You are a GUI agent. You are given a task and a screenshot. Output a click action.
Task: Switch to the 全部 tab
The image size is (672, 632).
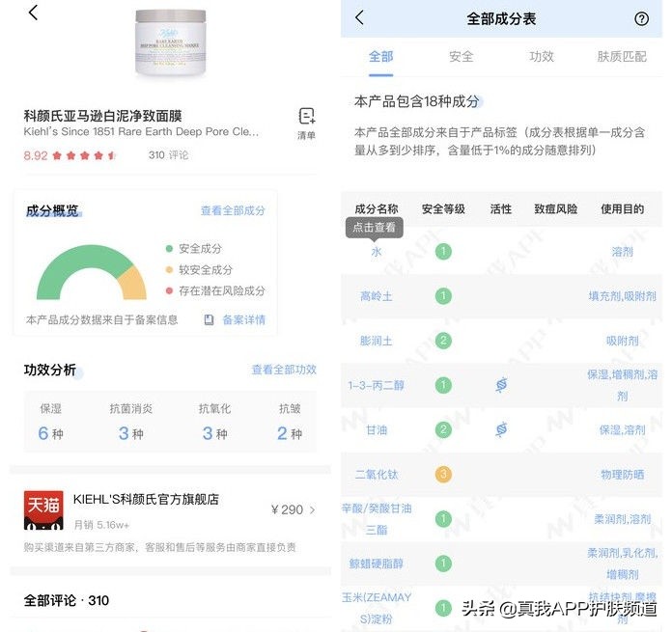pos(380,57)
